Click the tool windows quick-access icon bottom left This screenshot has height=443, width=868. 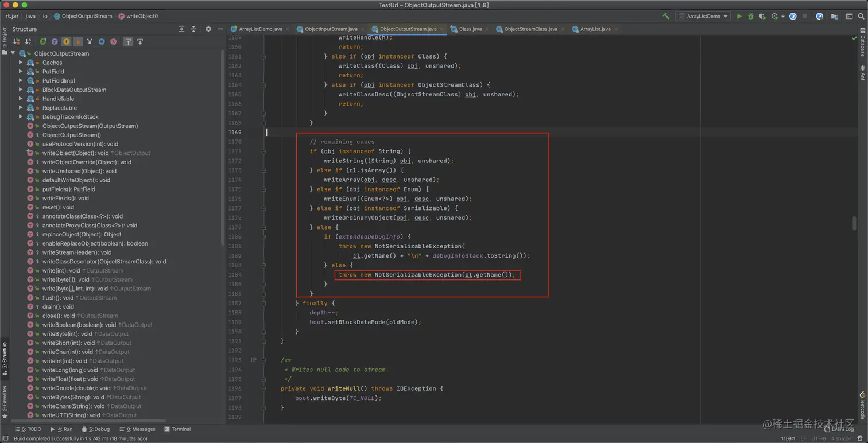[x=5, y=438]
